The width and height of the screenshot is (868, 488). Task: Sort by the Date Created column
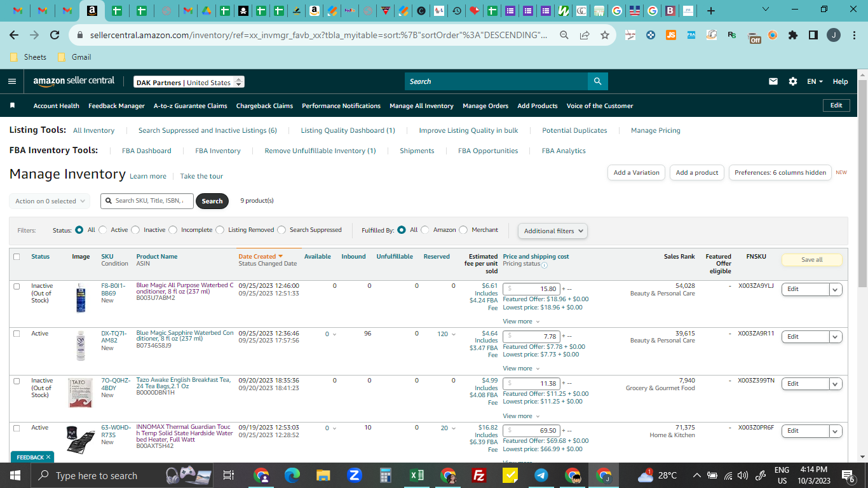pos(261,257)
